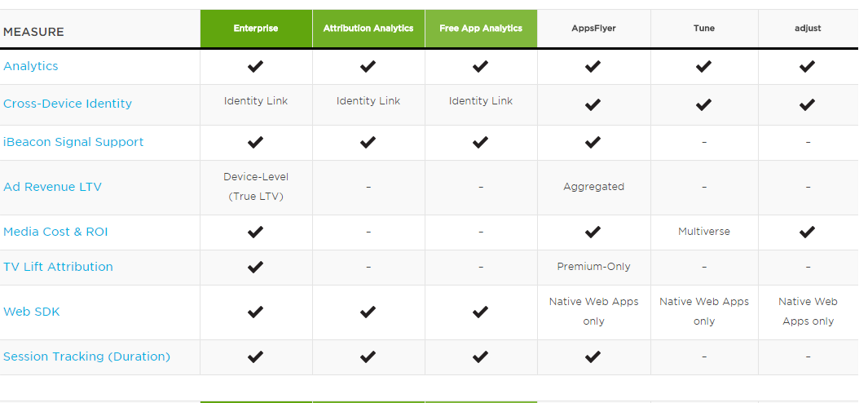Open the iBeacon Signal Support link
The height and width of the screenshot is (403, 868).
73,142
